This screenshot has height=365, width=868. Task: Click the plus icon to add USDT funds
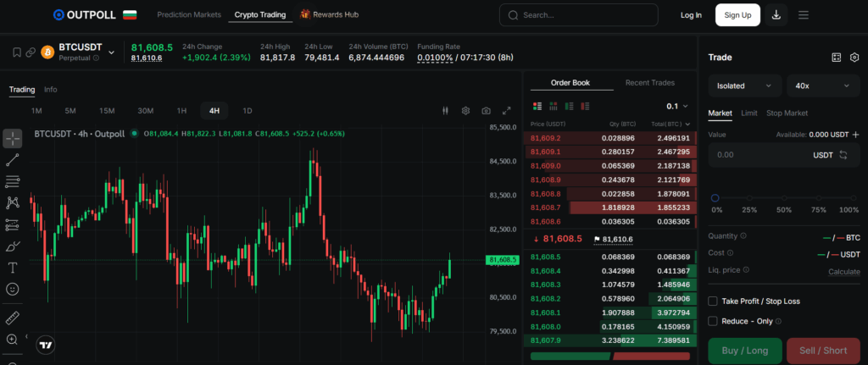(855, 135)
